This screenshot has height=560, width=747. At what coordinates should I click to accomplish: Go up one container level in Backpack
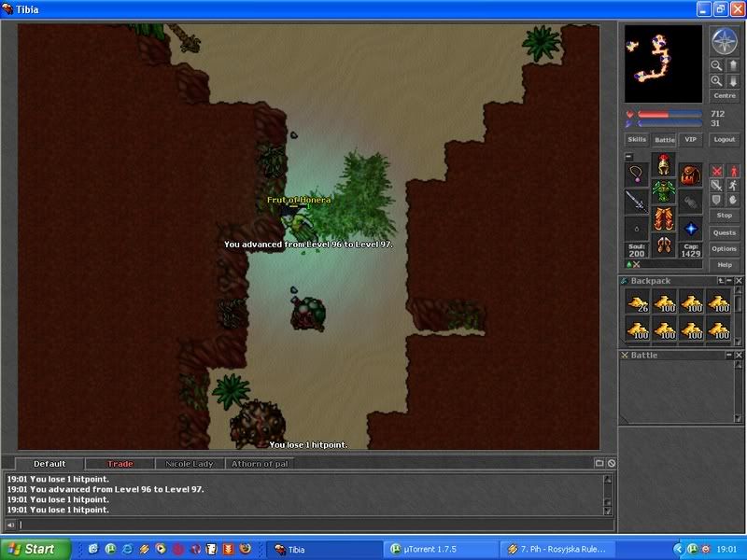[721, 281]
